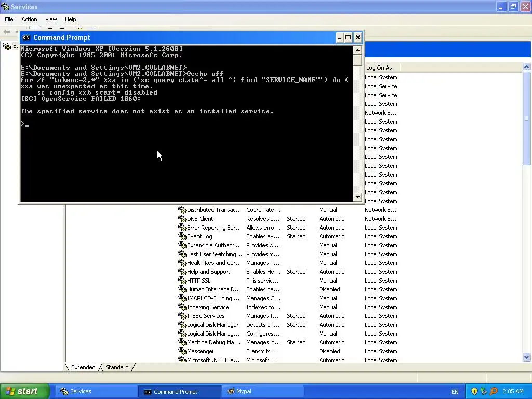Viewport: 532px width, 399px height.
Task: Click the magnifier tray icon
Action: 494,391
